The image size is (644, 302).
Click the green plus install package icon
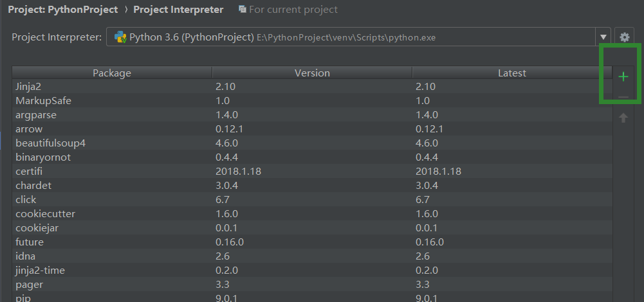pyautogui.click(x=623, y=76)
